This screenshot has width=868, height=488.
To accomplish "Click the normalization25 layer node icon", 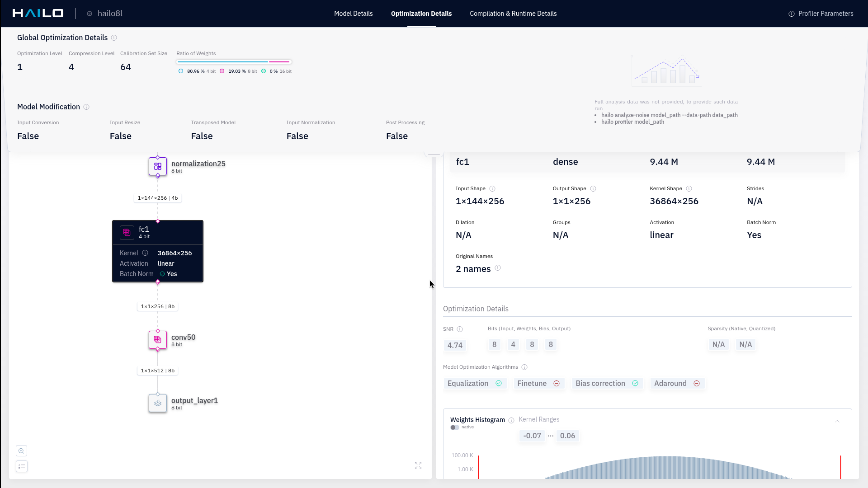I will tap(157, 166).
